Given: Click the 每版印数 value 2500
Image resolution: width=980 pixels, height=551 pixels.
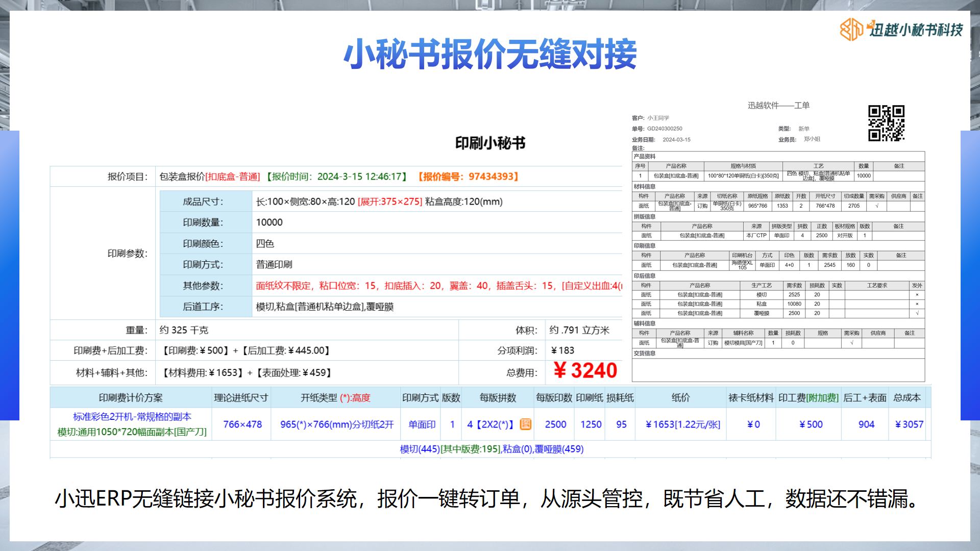Looking at the screenshot, I should click(555, 424).
